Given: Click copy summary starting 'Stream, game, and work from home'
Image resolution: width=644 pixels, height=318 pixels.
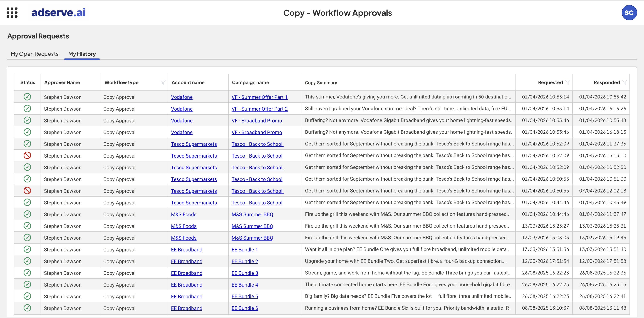Looking at the screenshot, I should pos(407,273).
